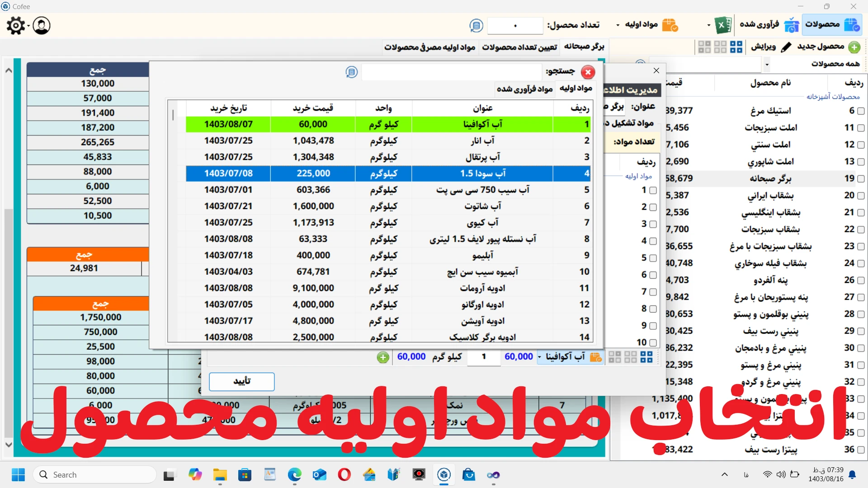Click the blue grid icon beside آب آکوافینا row
The image size is (868, 488).
click(x=646, y=357)
